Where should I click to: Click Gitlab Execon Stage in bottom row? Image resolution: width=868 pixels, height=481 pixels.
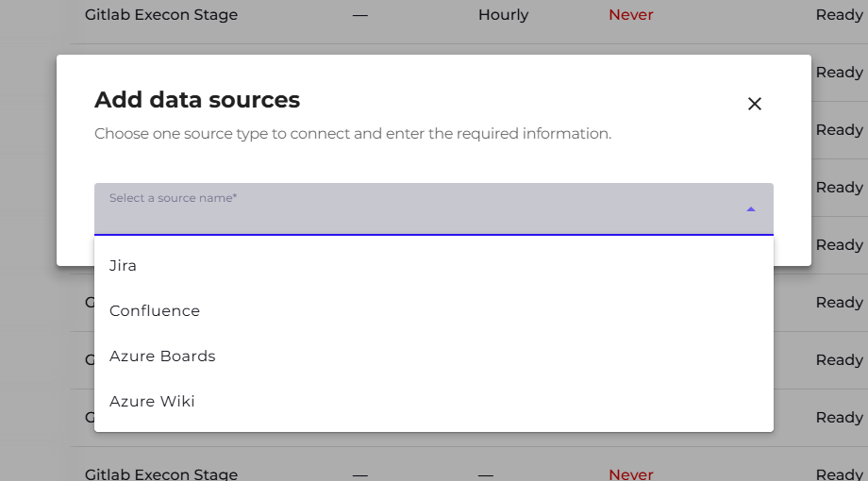[161, 474]
